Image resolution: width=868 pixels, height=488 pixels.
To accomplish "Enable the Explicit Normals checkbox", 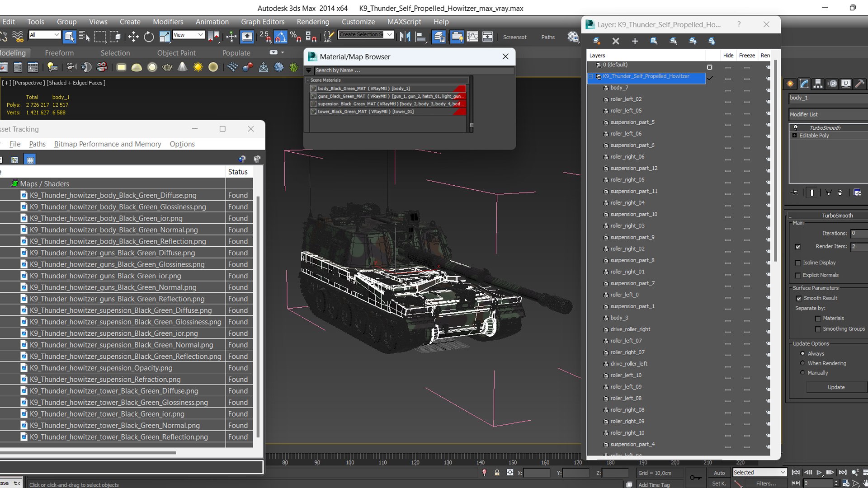I will (798, 276).
